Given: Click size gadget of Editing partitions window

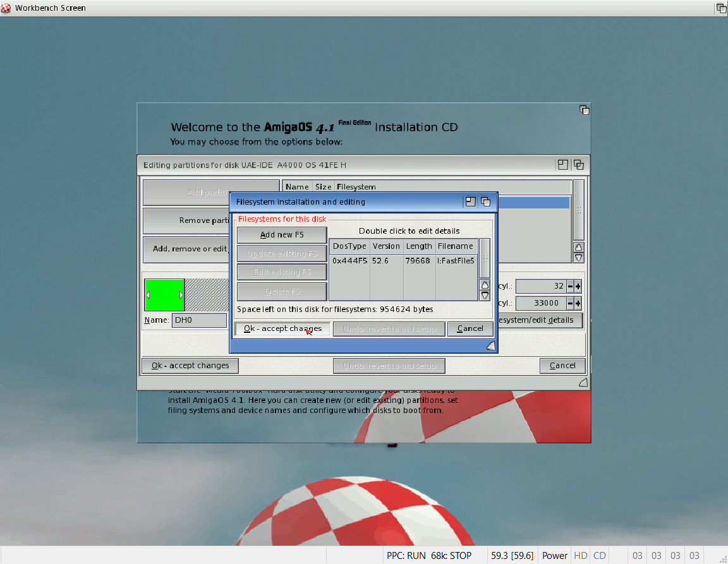Looking at the screenshot, I should [x=583, y=383].
